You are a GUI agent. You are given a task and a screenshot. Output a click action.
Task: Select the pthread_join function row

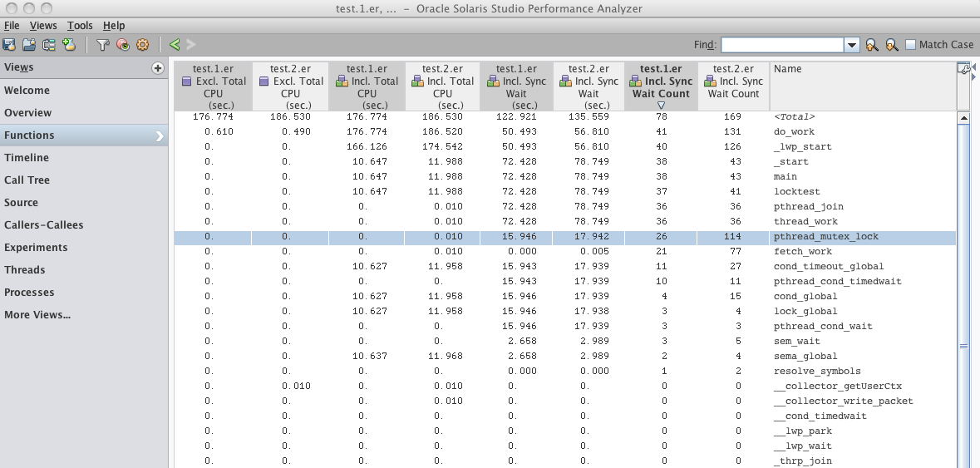565,207
